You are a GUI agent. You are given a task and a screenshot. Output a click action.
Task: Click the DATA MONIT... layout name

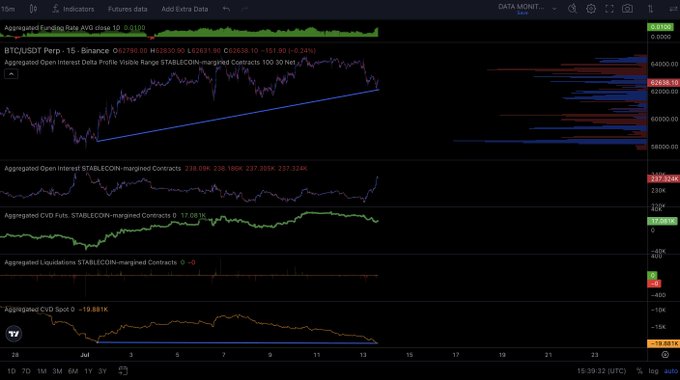click(521, 7)
